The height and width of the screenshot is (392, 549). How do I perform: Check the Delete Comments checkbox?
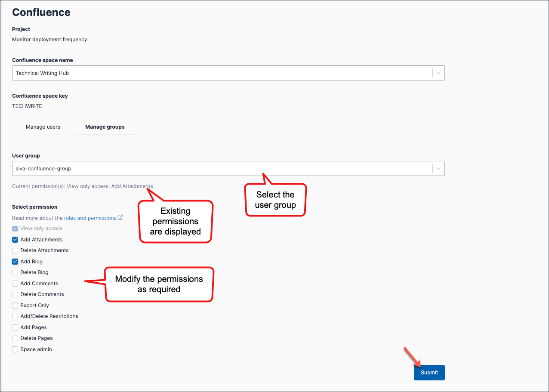pyautogui.click(x=15, y=294)
